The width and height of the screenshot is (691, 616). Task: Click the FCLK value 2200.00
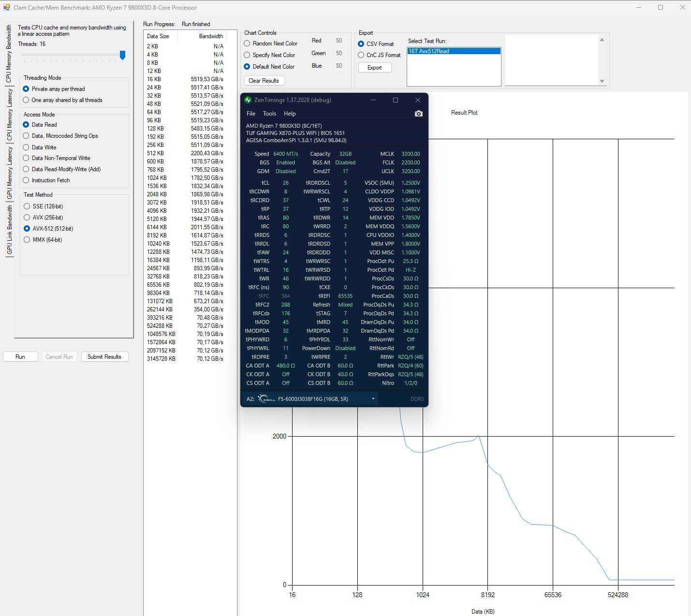(411, 162)
